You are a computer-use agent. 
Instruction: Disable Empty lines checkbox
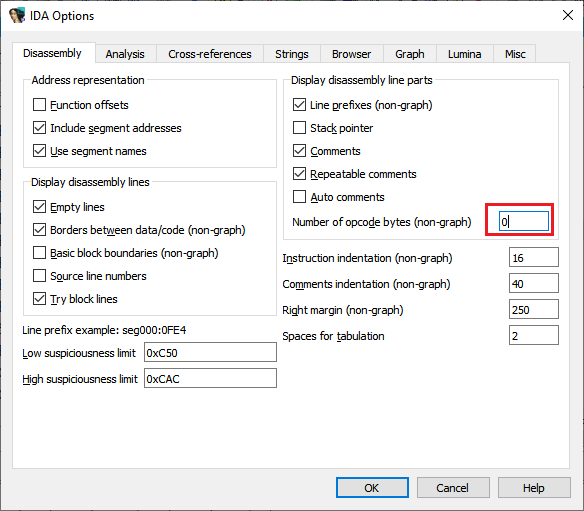[x=39, y=207]
